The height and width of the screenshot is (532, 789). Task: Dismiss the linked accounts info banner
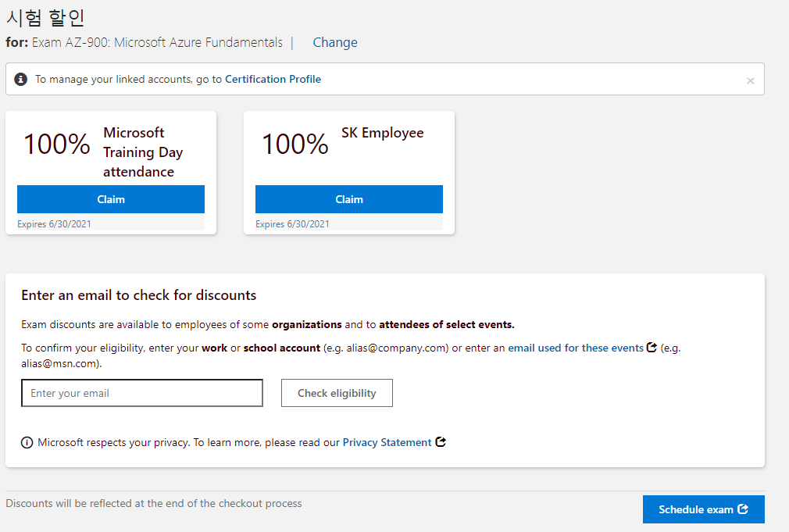coord(750,80)
